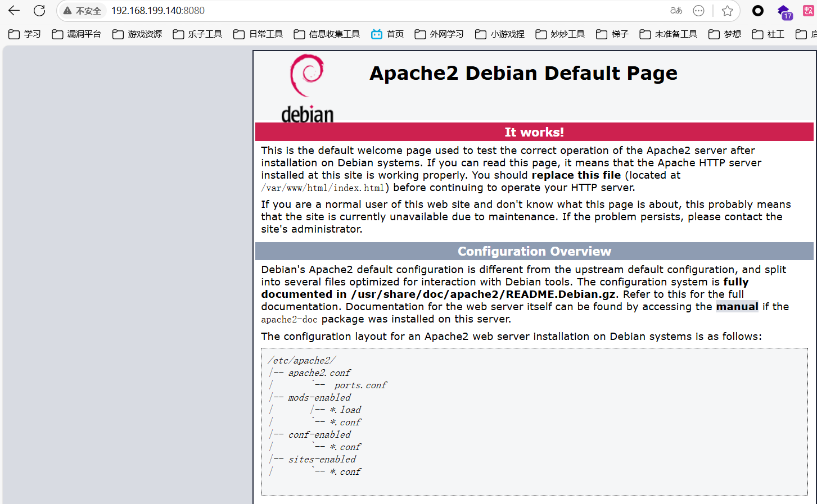Open the 游戏资源 bookmark folder
Viewport: 817px width, 504px height.
point(137,34)
